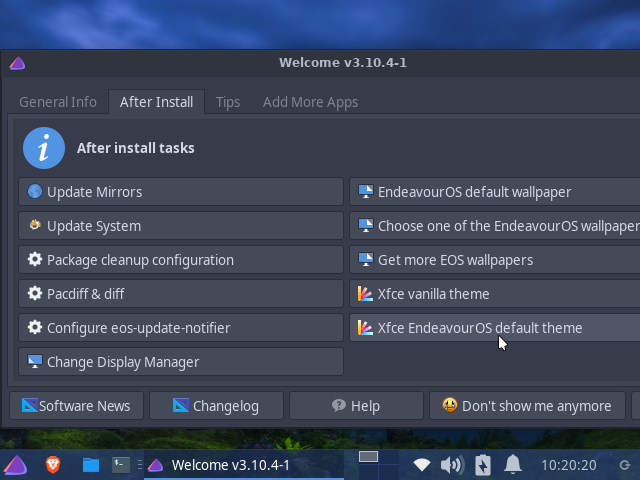Launch the terminal from the panel

coord(121,465)
